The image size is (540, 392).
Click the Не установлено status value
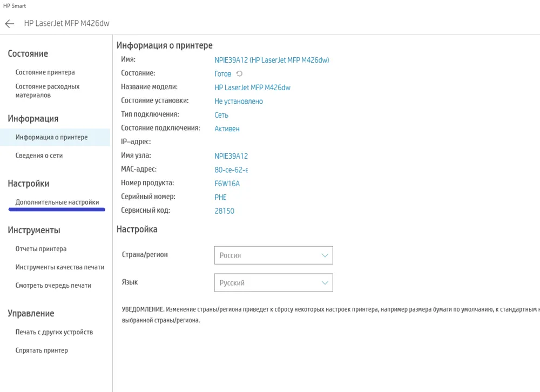tap(239, 102)
